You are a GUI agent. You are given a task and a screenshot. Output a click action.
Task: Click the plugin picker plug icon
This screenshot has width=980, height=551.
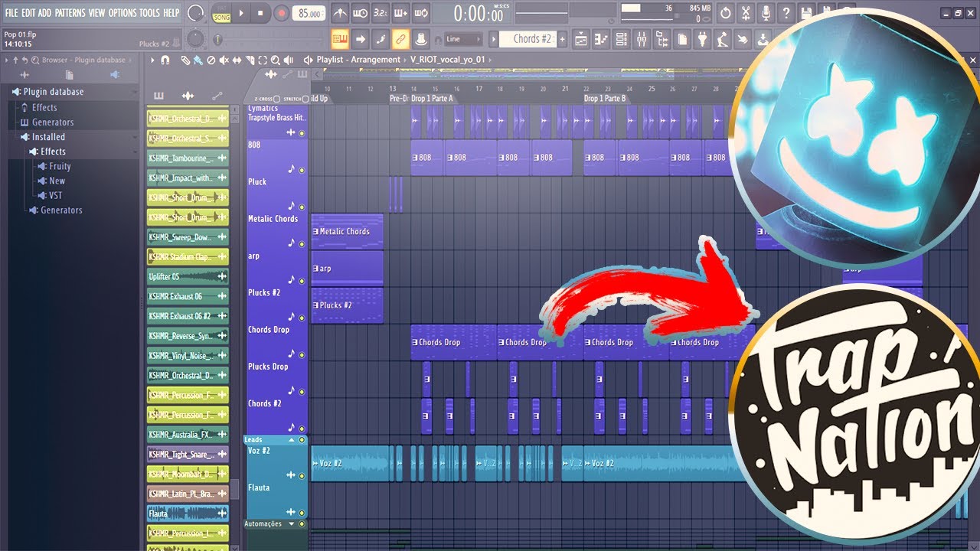click(x=702, y=39)
